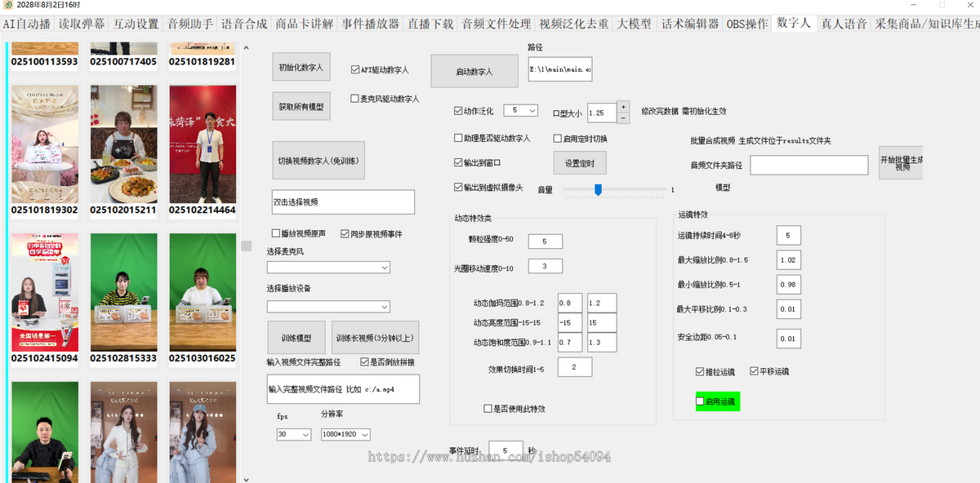Open the 直播下载 tab

coord(430,24)
